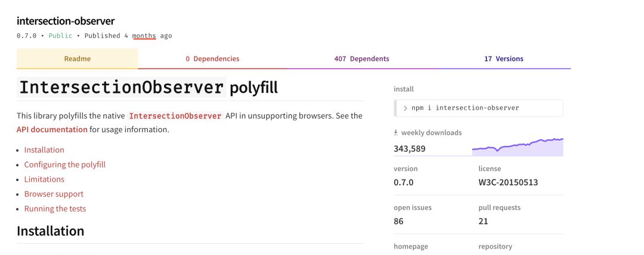Click the IntersectionObserver inline code text
644x255 pixels.
[175, 116]
